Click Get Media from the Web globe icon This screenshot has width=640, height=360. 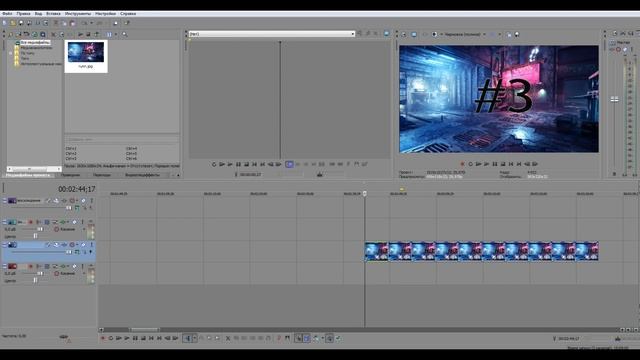[35, 34]
